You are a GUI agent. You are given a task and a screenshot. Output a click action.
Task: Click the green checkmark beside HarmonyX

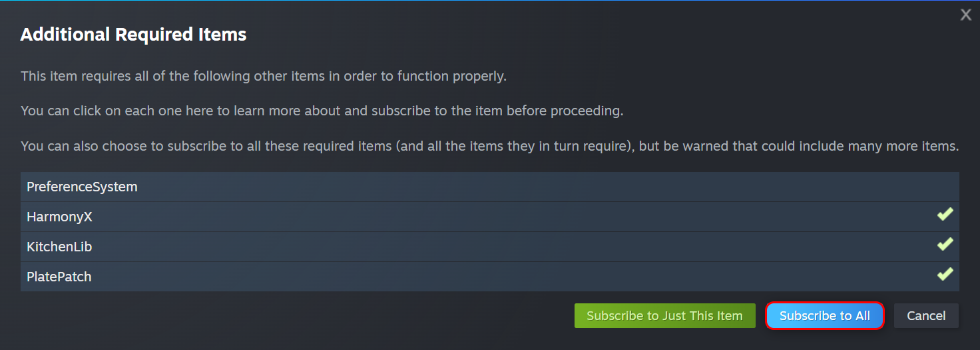pos(945,215)
